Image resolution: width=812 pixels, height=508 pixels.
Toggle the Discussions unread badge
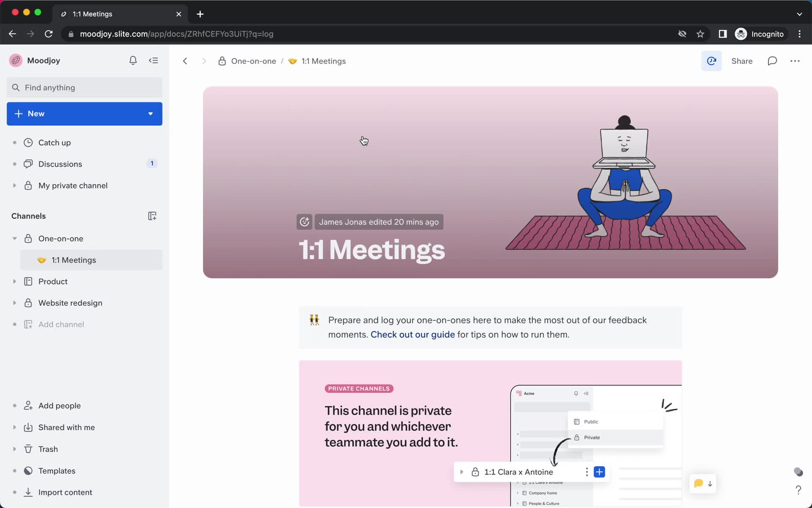(x=151, y=163)
